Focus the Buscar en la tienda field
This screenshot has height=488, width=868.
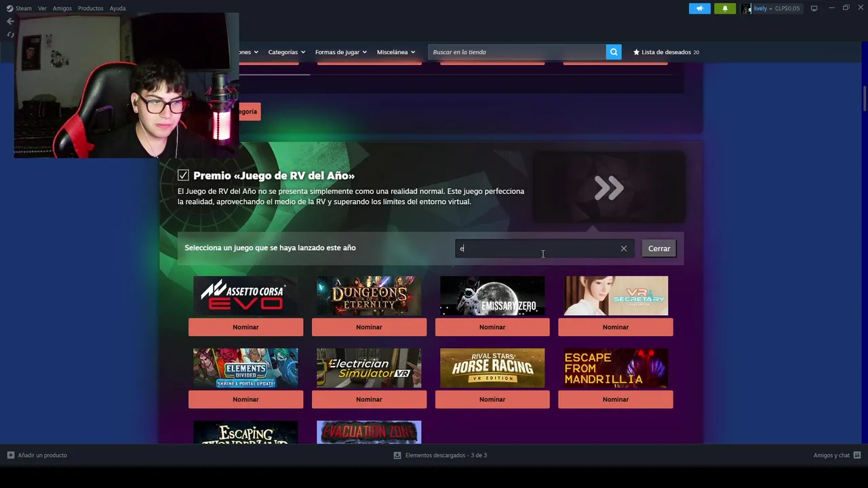(x=517, y=52)
